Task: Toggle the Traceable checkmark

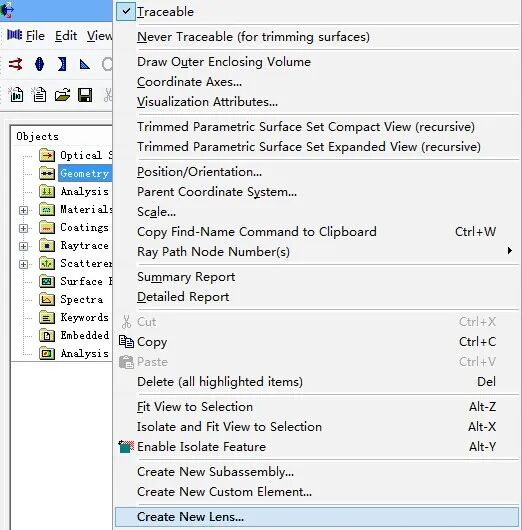Action: coord(126,11)
